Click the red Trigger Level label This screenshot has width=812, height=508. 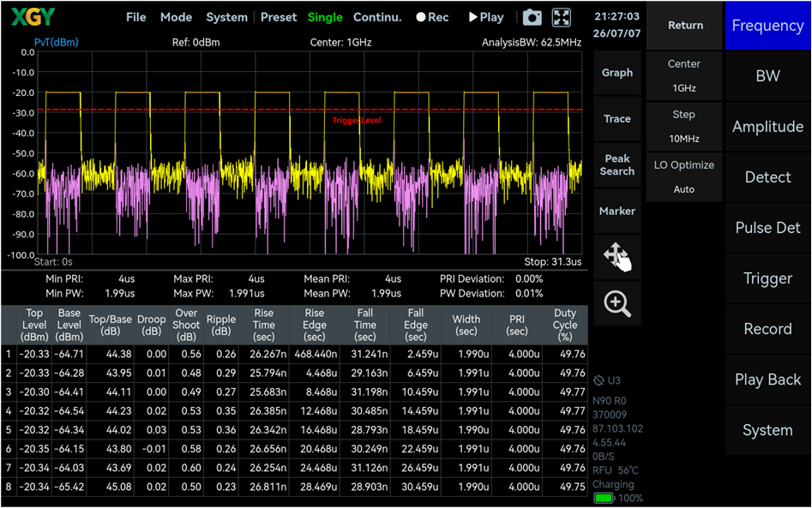click(357, 121)
